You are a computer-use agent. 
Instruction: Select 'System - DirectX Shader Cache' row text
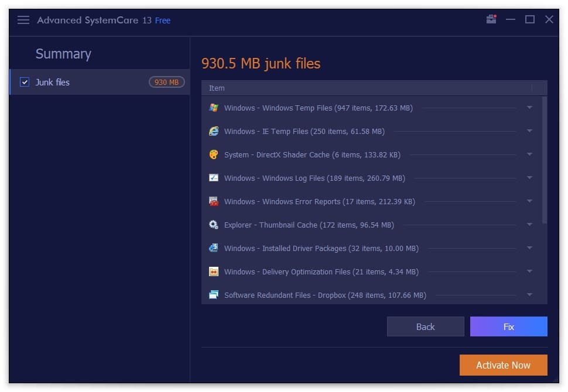pyautogui.click(x=312, y=154)
